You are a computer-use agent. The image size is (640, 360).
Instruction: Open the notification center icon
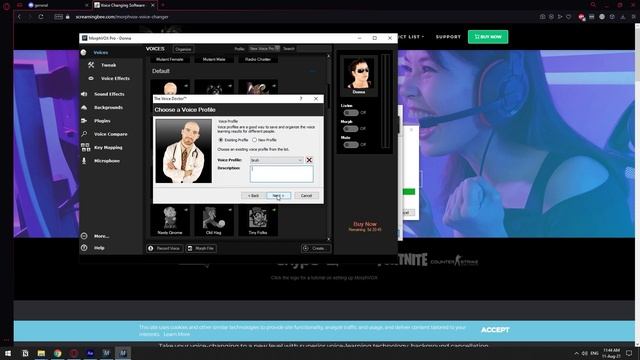[629, 353]
